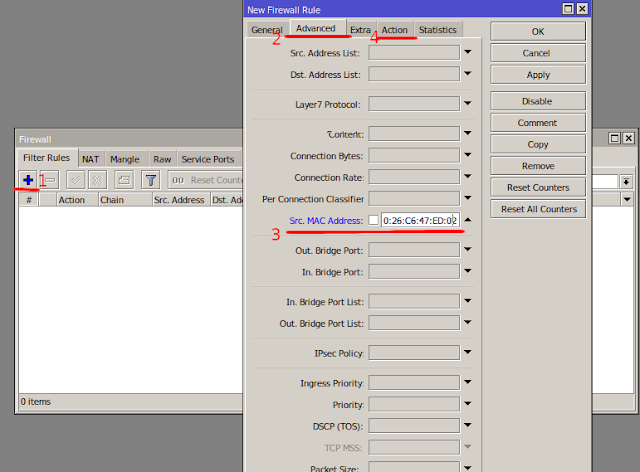Click the disable rule X icon

point(98,180)
